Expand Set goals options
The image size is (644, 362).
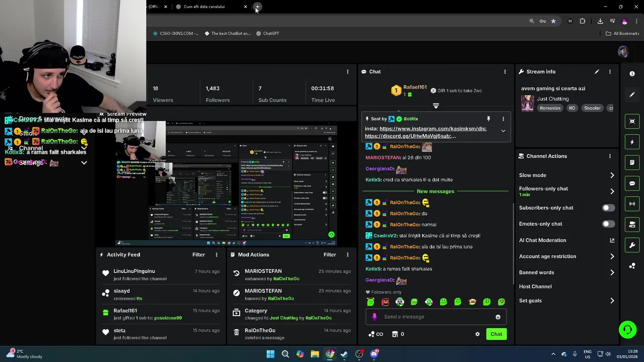point(612,301)
